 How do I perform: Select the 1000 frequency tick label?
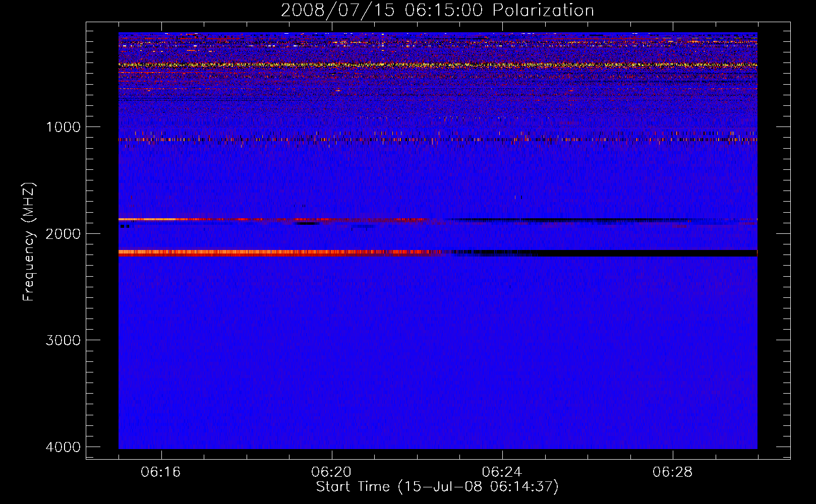coord(63,127)
